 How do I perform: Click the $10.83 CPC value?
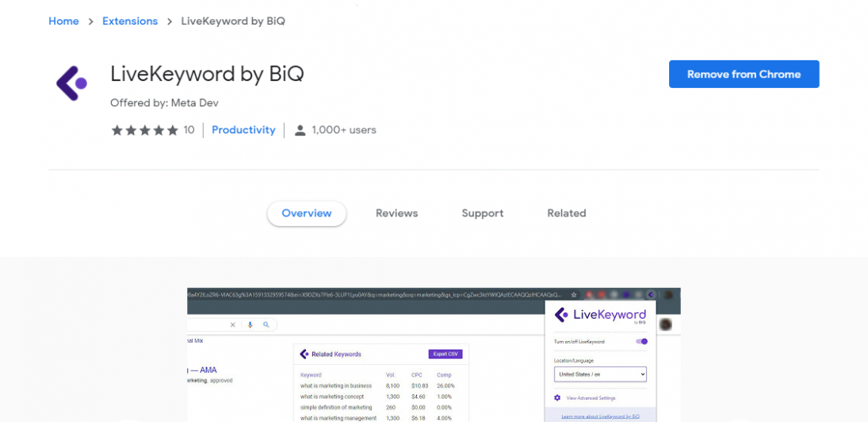419,386
